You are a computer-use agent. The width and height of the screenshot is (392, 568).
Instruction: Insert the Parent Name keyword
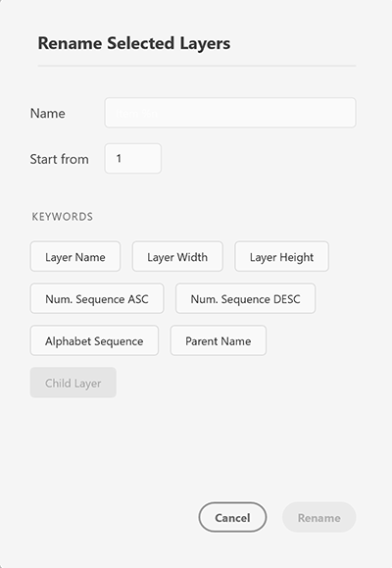[x=219, y=340]
